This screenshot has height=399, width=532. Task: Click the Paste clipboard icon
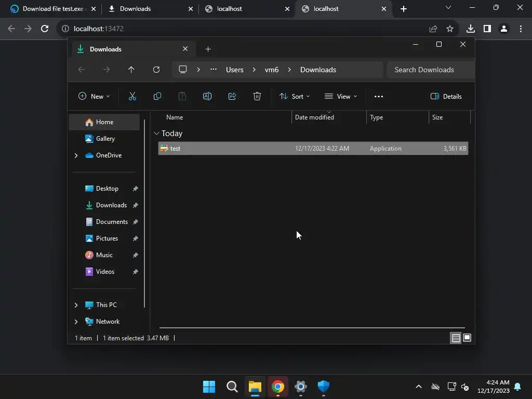182,96
